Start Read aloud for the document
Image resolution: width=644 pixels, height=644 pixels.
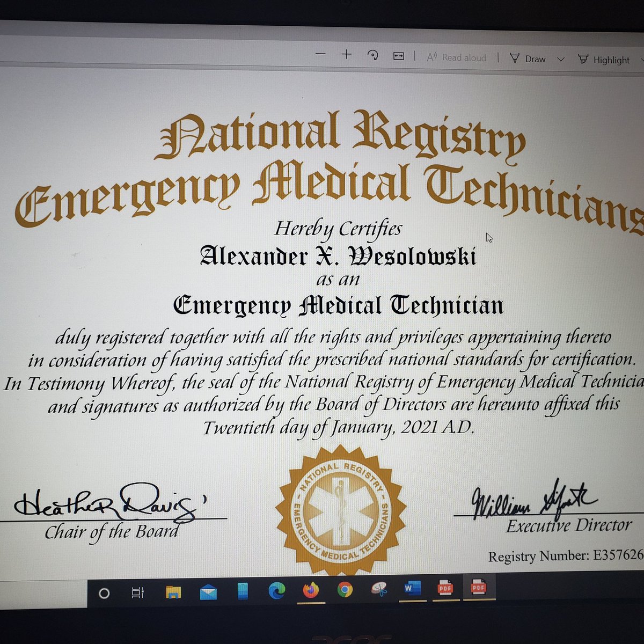[456, 57]
